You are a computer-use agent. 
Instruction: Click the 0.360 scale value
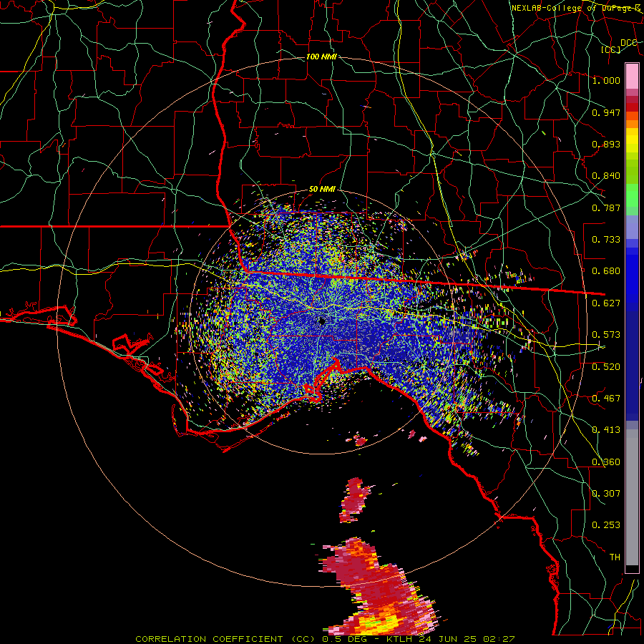coord(606,462)
